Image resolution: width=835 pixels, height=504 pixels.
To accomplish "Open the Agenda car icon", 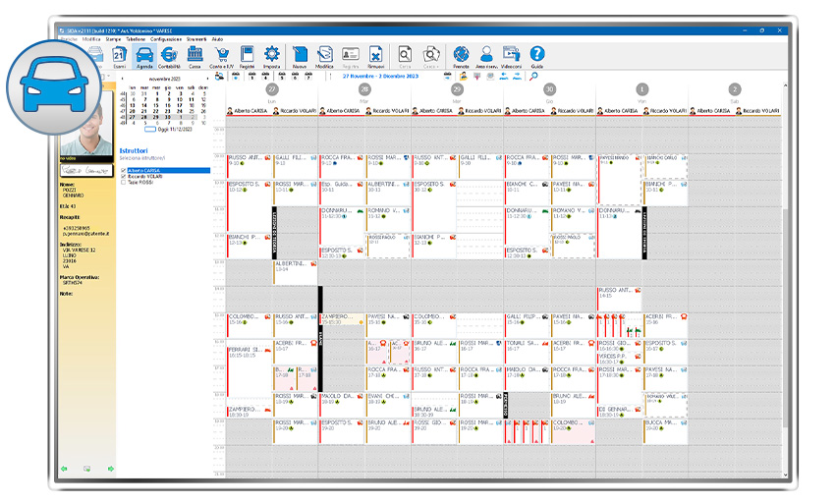I will 144,56.
